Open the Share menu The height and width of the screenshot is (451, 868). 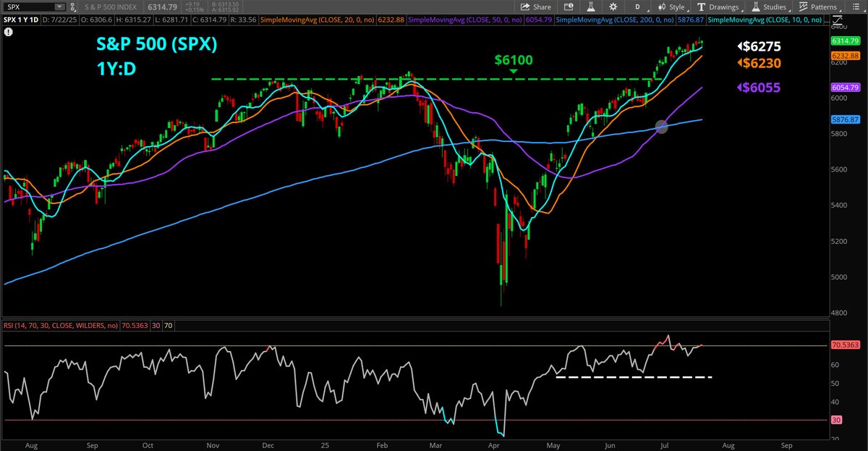(537, 7)
